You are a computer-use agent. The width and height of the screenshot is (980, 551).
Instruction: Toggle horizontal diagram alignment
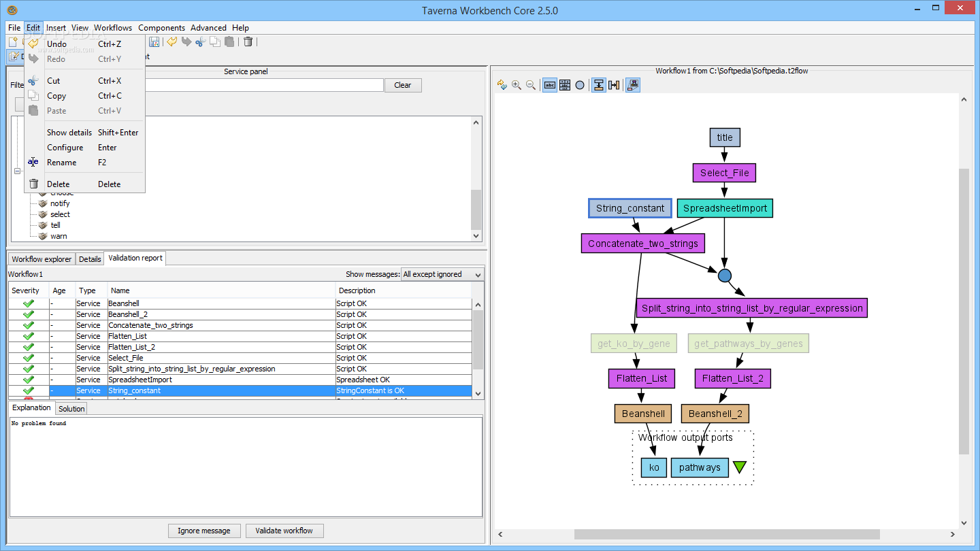point(614,85)
